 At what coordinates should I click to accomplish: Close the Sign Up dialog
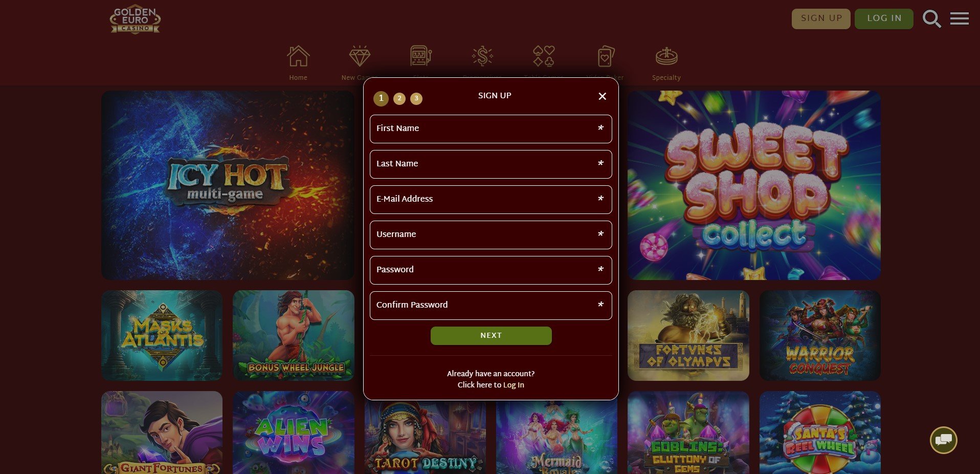pyautogui.click(x=603, y=96)
